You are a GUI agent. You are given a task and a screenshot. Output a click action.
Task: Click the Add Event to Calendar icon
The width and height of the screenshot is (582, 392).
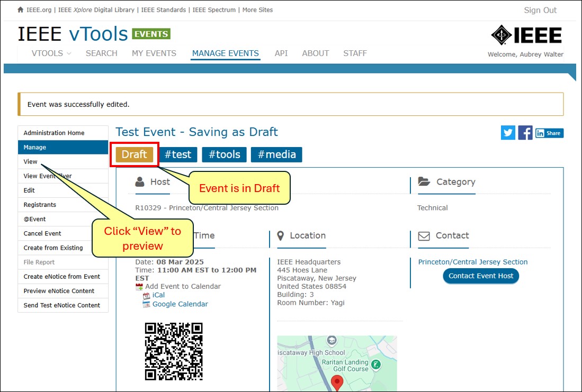(x=139, y=287)
